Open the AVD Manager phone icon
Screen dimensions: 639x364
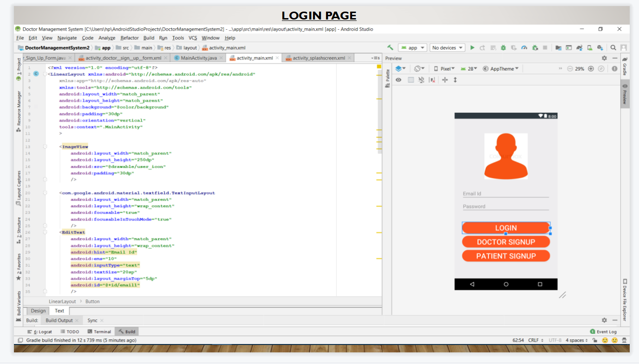tap(590, 48)
